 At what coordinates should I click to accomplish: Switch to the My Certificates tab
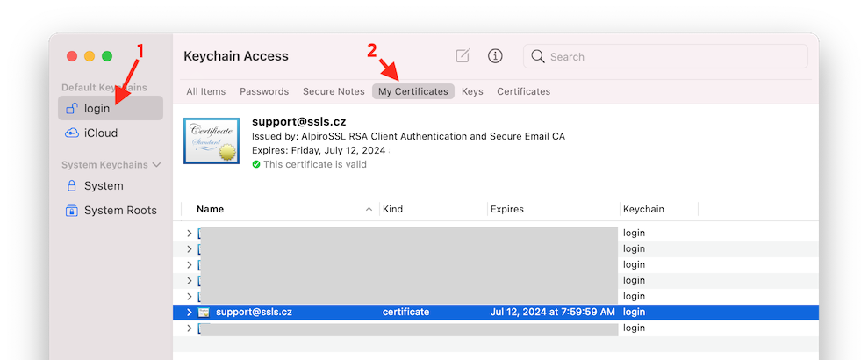(x=412, y=91)
